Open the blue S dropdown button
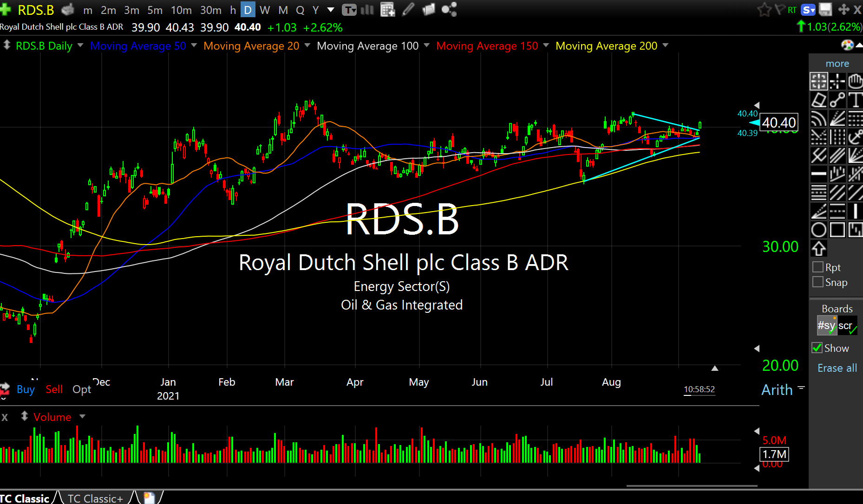Image resolution: width=863 pixels, height=504 pixels. pyautogui.click(x=808, y=10)
